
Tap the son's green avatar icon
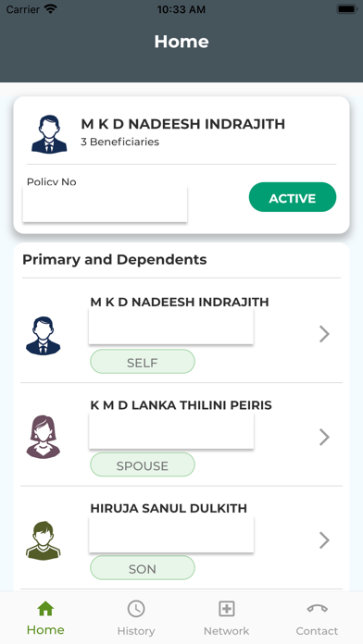point(43,540)
